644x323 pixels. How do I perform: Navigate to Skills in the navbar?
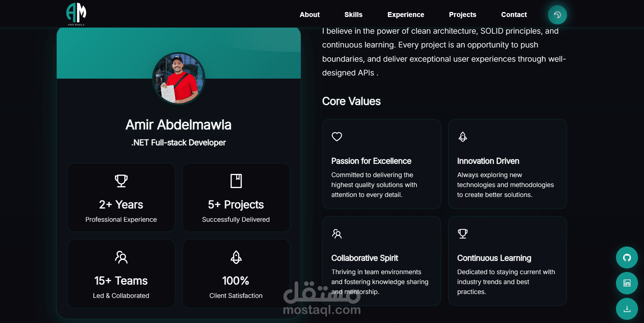tap(353, 15)
